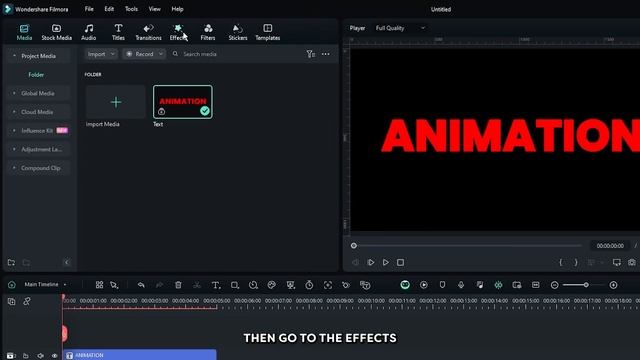Open the media filter options icon
The width and height of the screenshot is (640, 360).
click(311, 54)
